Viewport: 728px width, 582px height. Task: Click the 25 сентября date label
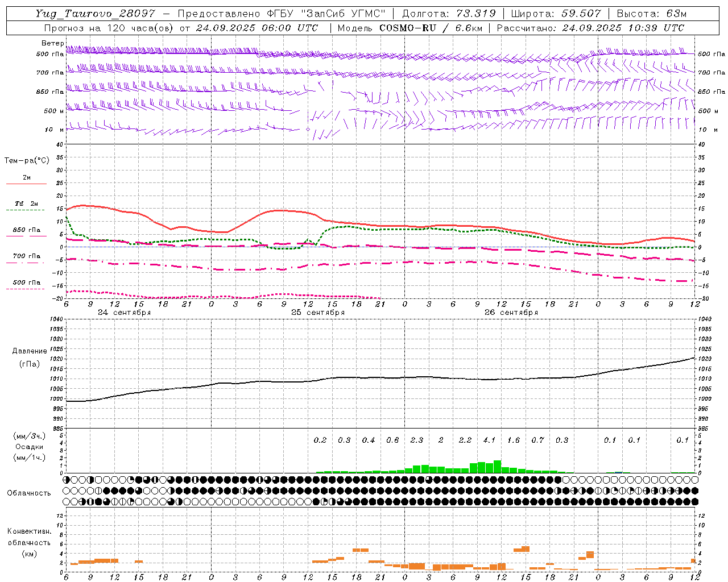[x=317, y=313]
